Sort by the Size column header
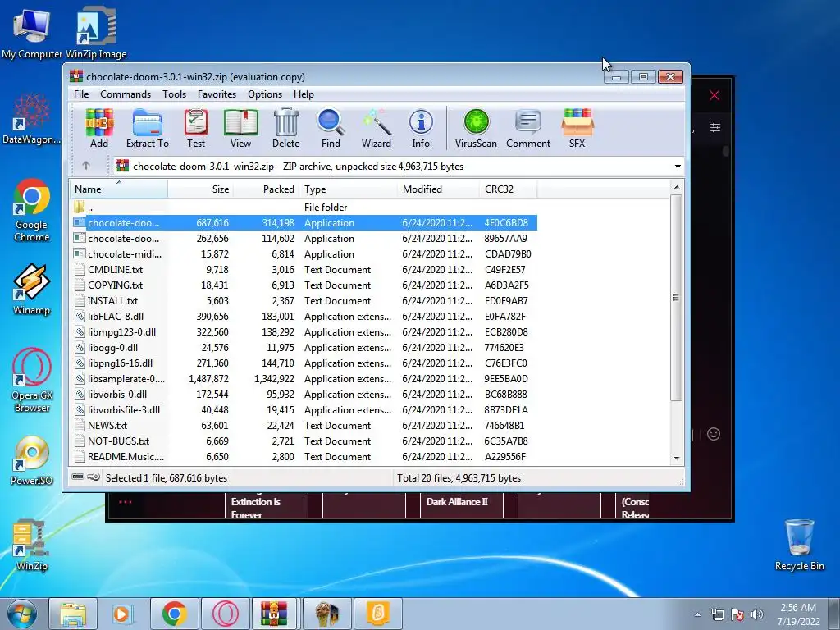The image size is (840, 630). (x=201, y=189)
